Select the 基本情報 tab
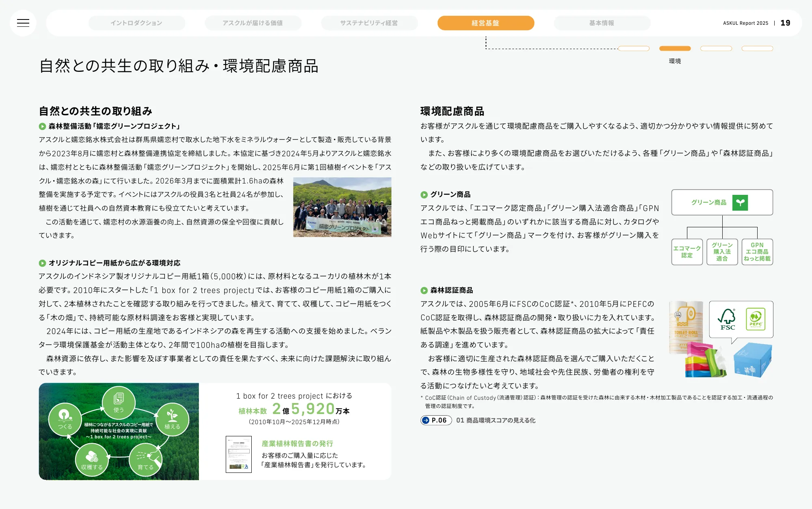The image size is (812, 509). [602, 23]
